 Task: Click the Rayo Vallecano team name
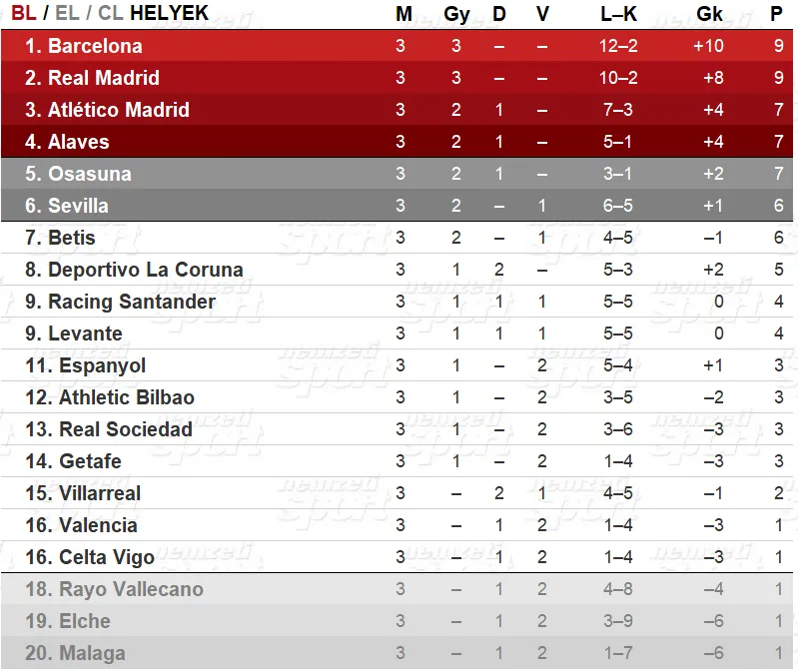click(x=131, y=589)
